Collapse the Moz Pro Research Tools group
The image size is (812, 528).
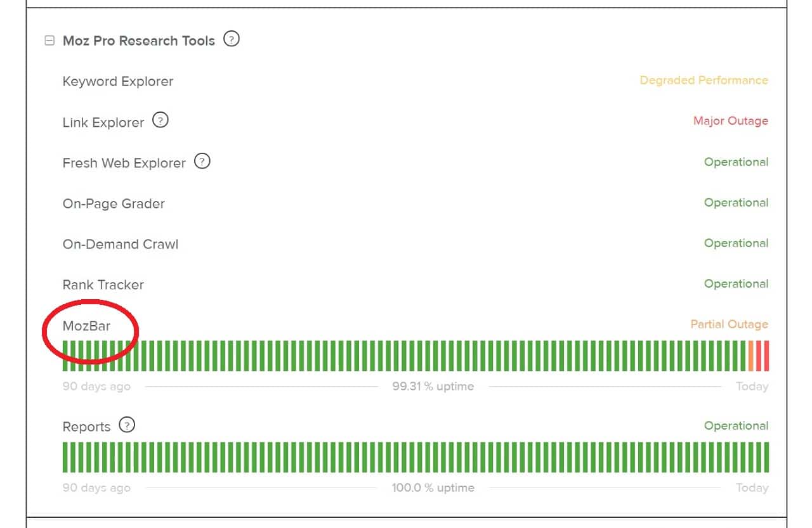click(x=49, y=41)
